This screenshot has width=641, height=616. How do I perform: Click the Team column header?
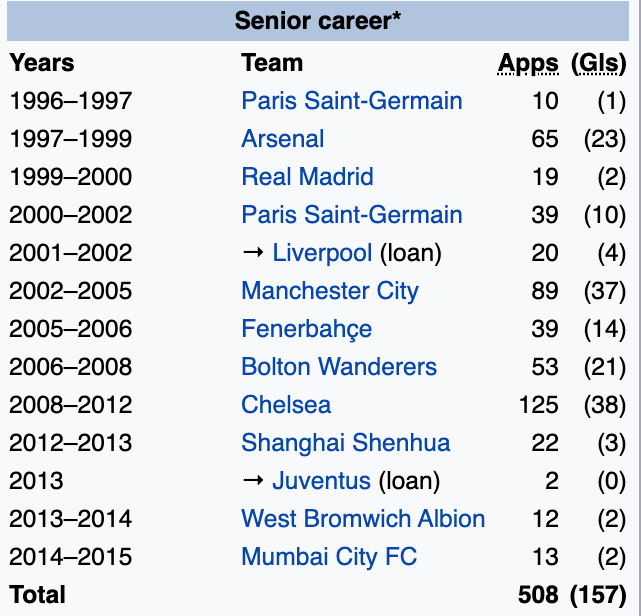pos(272,63)
